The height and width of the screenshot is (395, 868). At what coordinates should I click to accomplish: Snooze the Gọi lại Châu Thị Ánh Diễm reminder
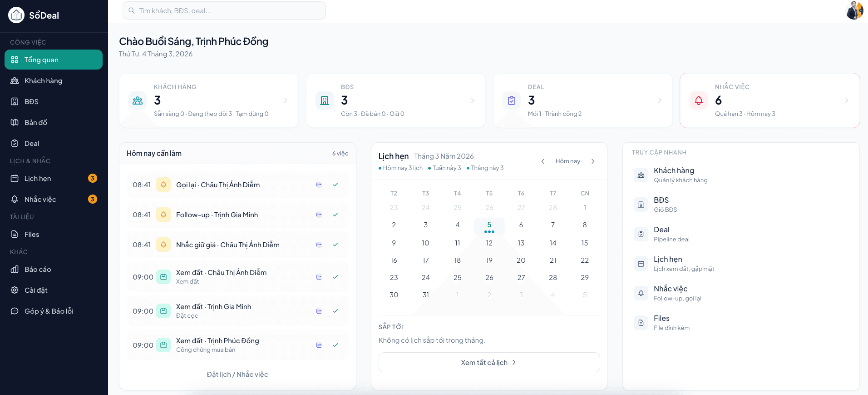click(319, 185)
